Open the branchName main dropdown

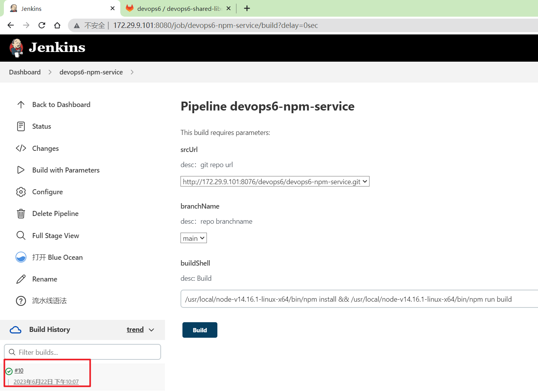coord(194,238)
